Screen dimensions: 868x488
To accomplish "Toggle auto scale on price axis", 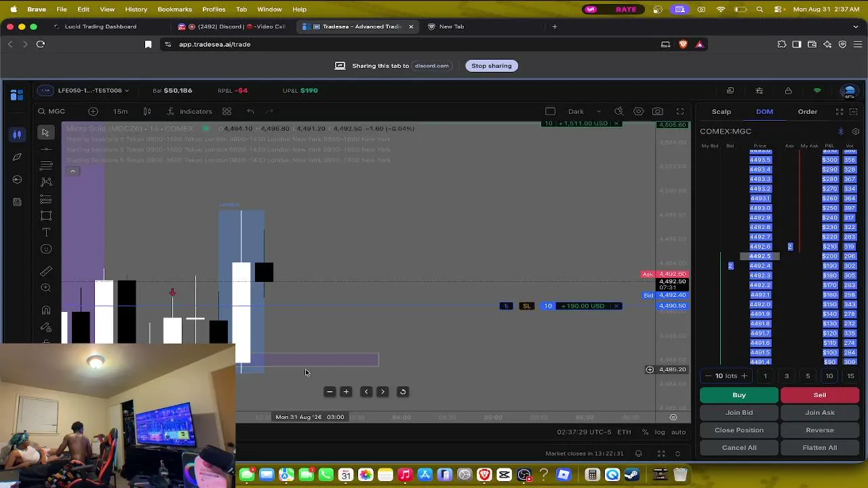I will 678,432.
